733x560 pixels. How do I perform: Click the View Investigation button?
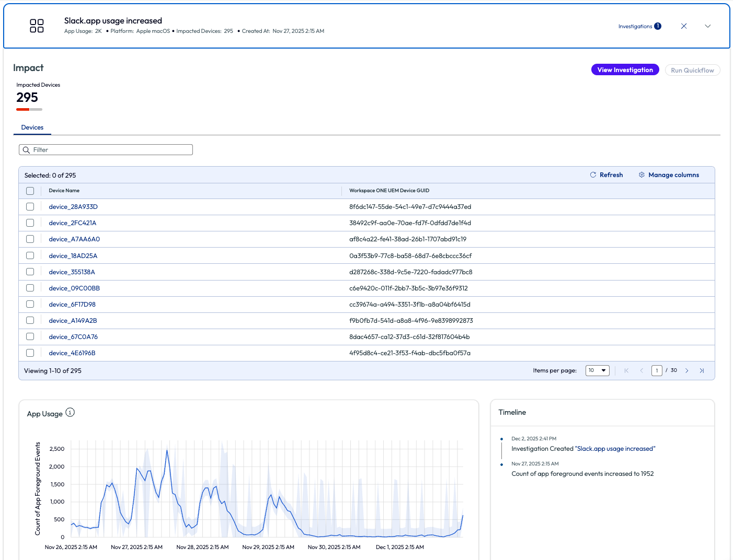coord(625,70)
